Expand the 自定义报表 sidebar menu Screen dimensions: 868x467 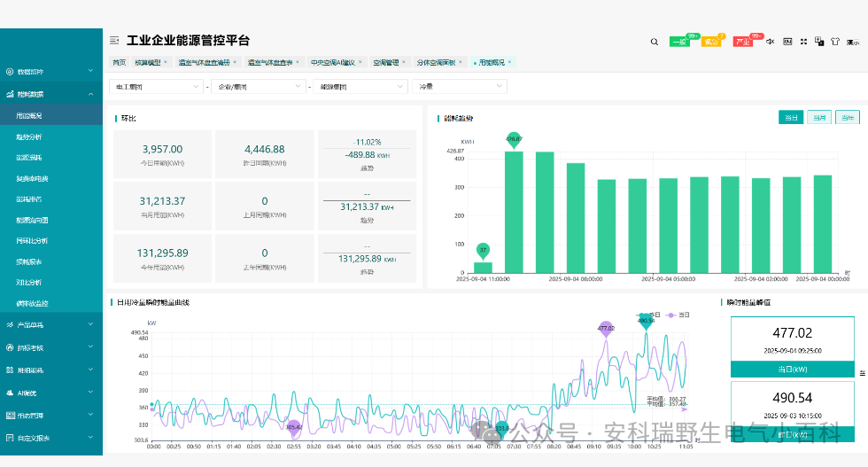click(90, 437)
